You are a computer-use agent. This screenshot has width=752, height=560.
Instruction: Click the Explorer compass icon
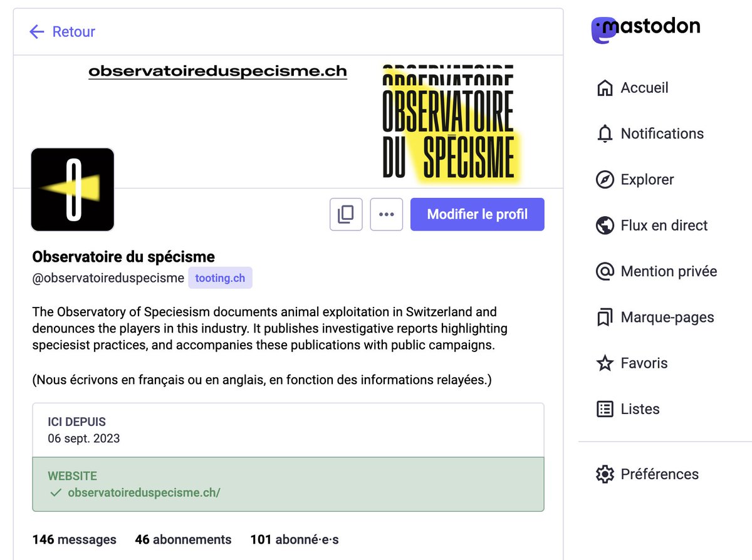(605, 180)
